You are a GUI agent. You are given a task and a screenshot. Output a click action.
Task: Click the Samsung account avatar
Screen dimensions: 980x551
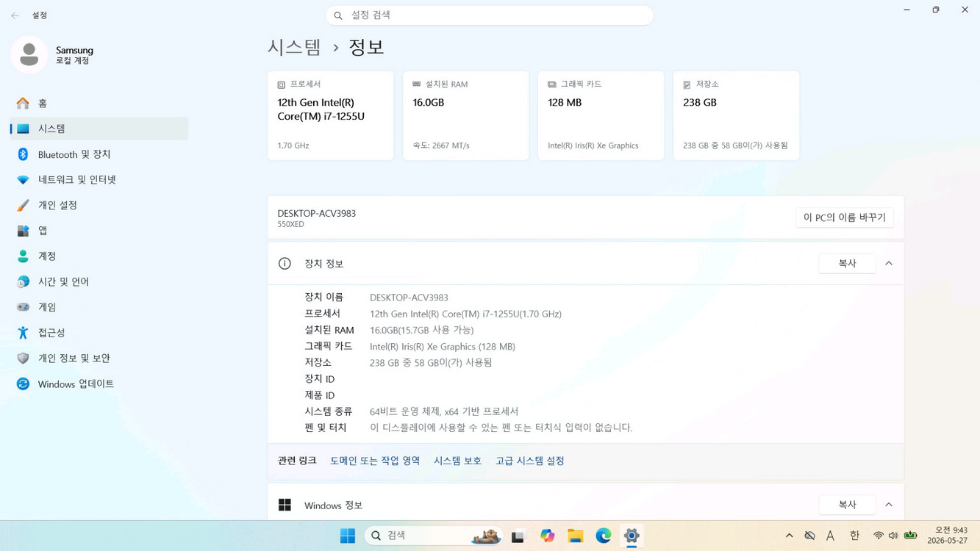(29, 54)
